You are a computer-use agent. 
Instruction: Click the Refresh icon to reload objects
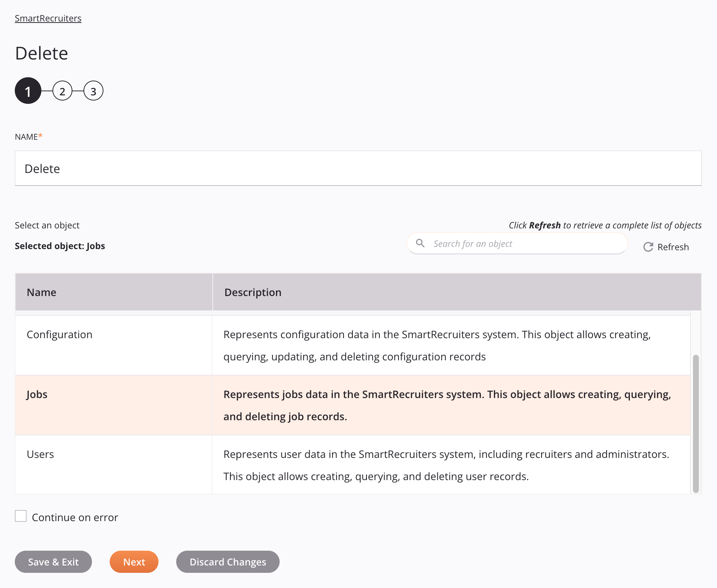click(648, 247)
